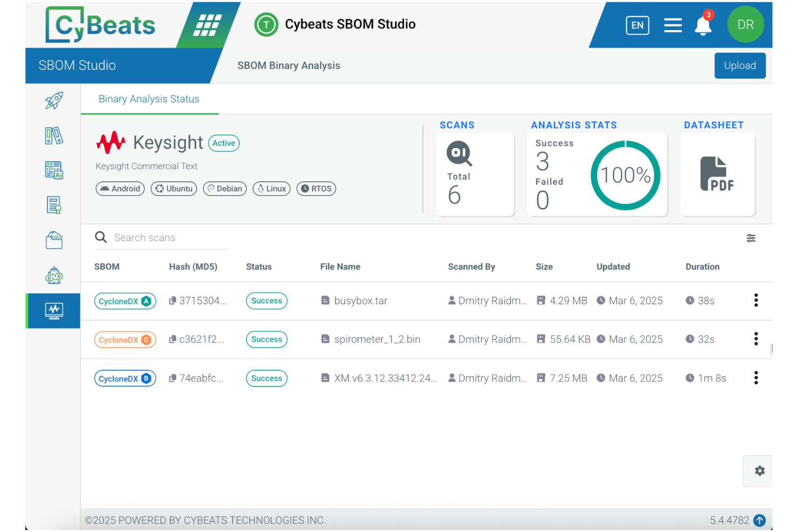Open CycloneDX A badge for busybox.tar
The height and width of the screenshot is (532, 798).
[125, 301]
